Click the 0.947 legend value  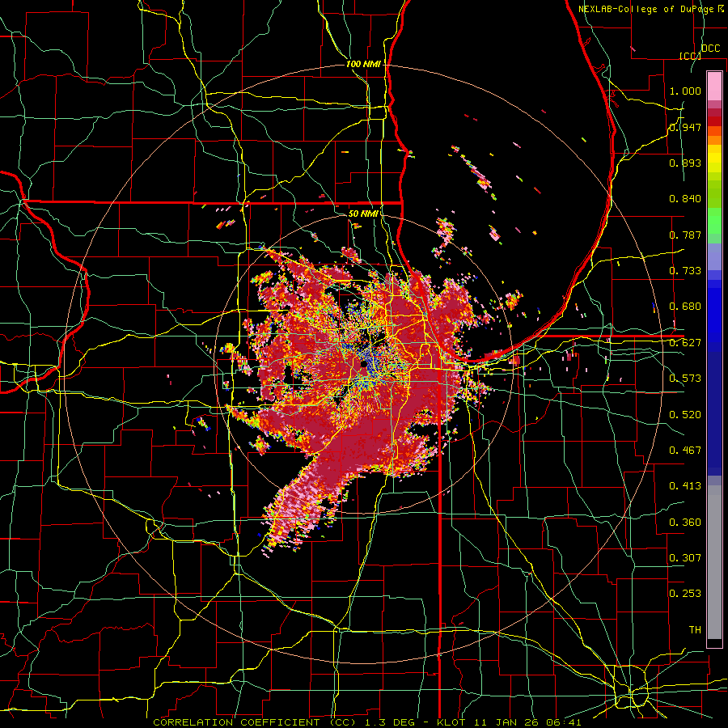coord(685,127)
